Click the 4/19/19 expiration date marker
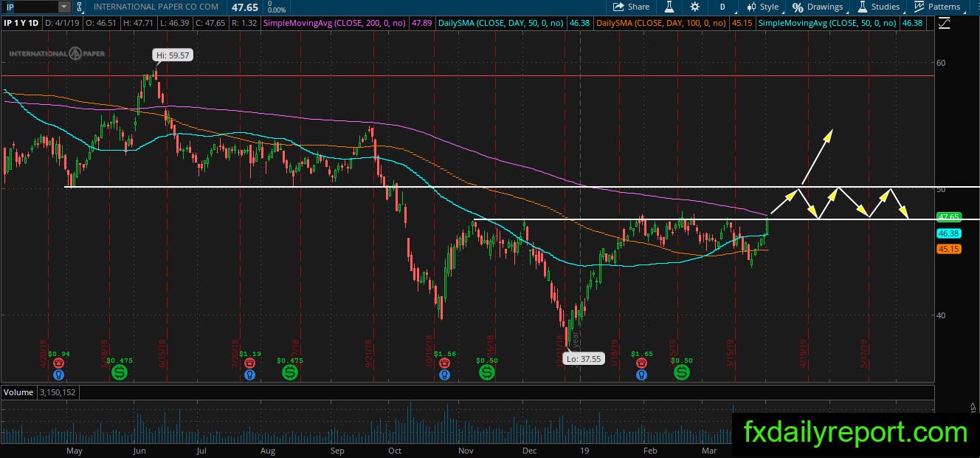Image resolution: width=980 pixels, height=458 pixels. tap(804, 354)
